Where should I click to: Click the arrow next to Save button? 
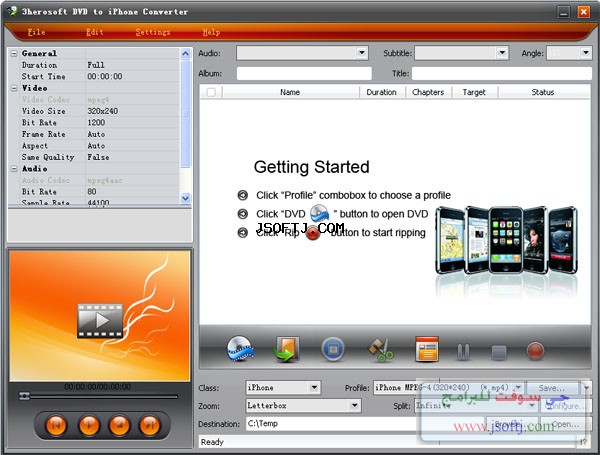pyautogui.click(x=586, y=388)
